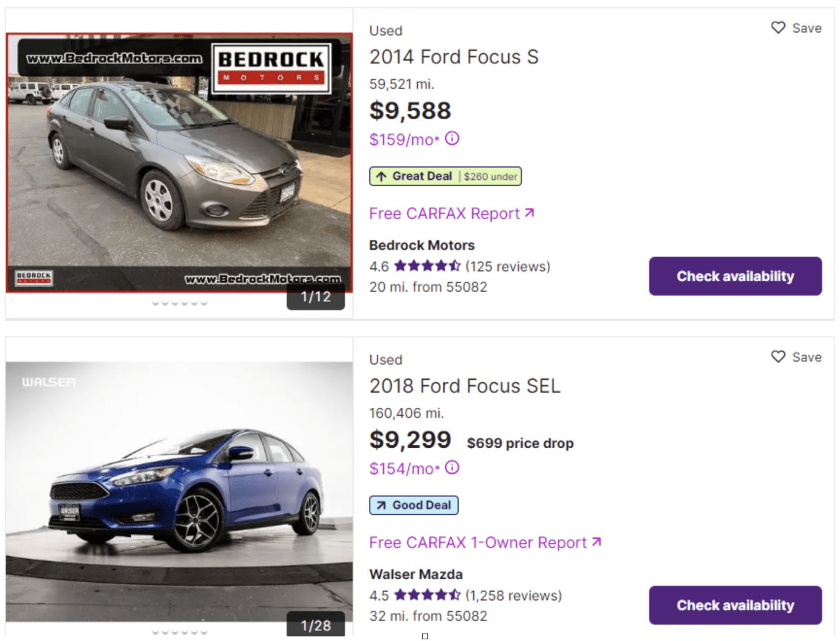Click the Good Deal arrow badge
This screenshot has height=641, width=840.
pyautogui.click(x=414, y=505)
